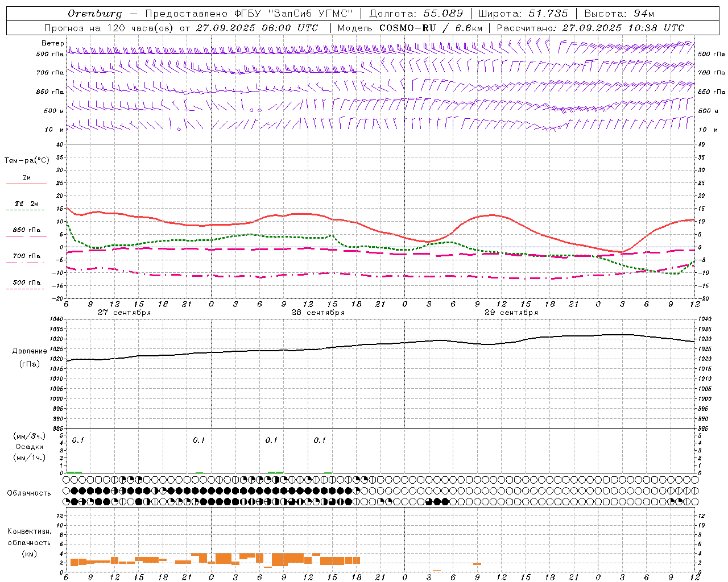Click the "Облачность" cloud cover label
The width and height of the screenshot is (728, 582).
pos(29,493)
